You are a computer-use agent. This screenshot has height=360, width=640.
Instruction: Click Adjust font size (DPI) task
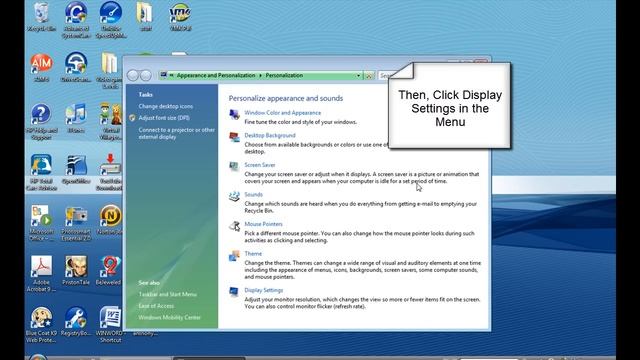164,118
